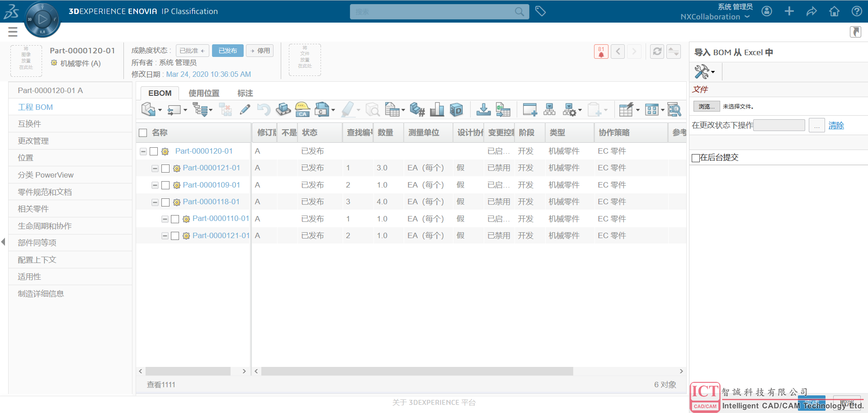Click the tag icon beside the search box
The image size is (868, 413).
pyautogui.click(x=540, y=11)
